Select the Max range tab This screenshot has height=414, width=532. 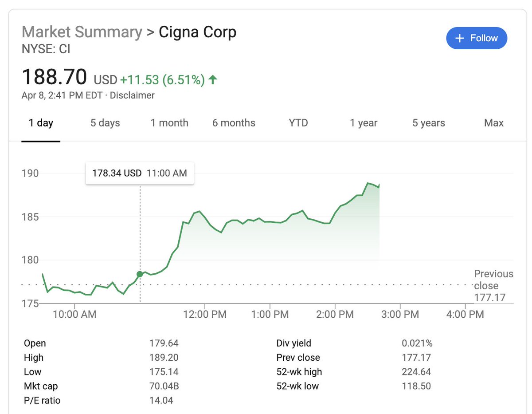494,123
